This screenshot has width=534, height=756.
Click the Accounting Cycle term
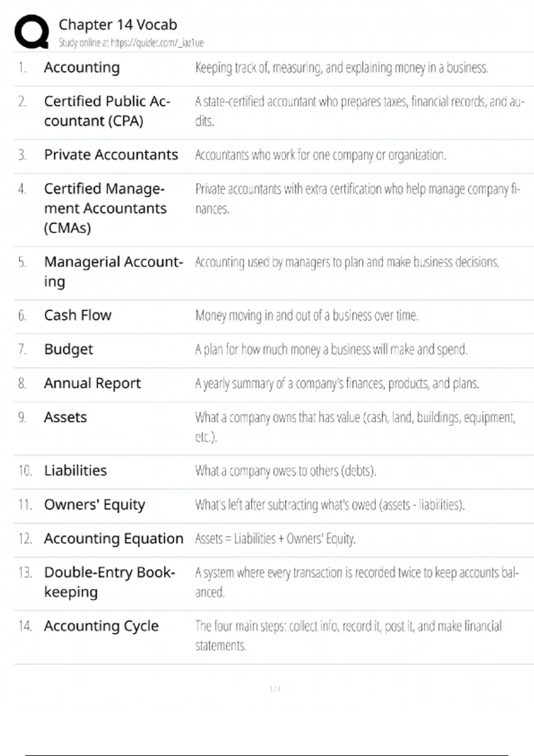[101, 626]
